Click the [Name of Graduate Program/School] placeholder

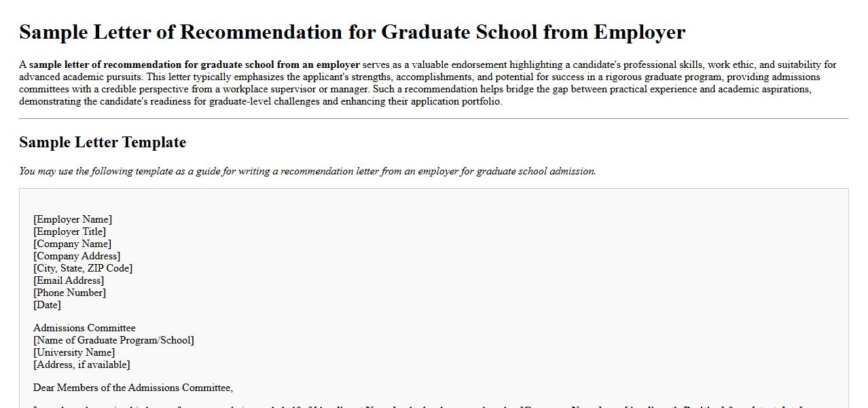tap(113, 340)
